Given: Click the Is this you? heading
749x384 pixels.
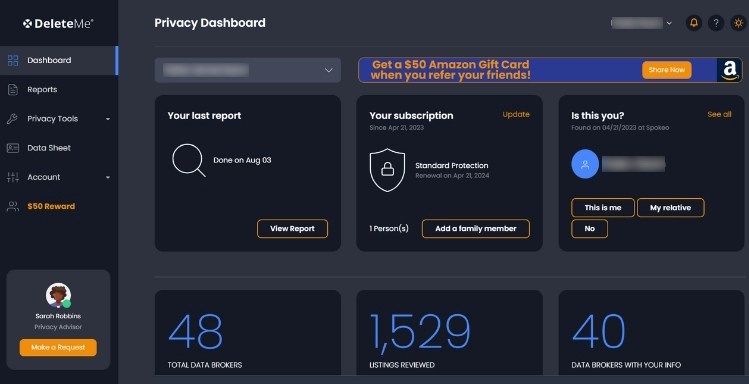Looking at the screenshot, I should tap(598, 116).
